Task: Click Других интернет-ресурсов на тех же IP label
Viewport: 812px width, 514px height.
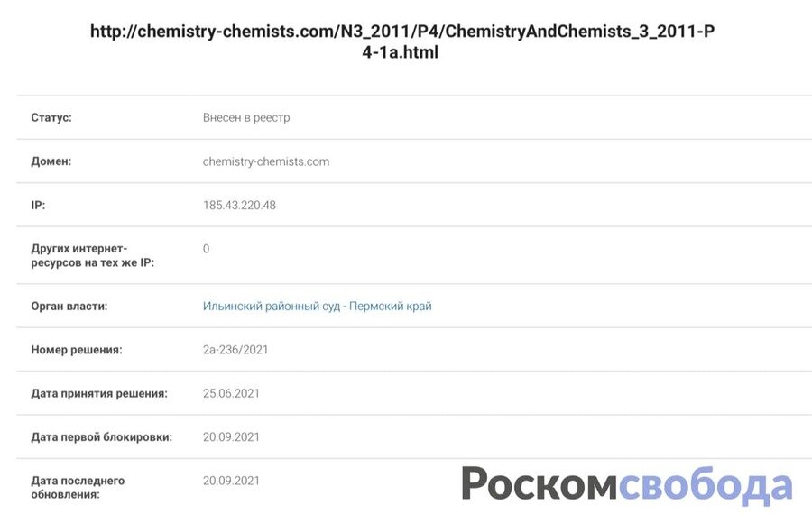Action: point(92,255)
